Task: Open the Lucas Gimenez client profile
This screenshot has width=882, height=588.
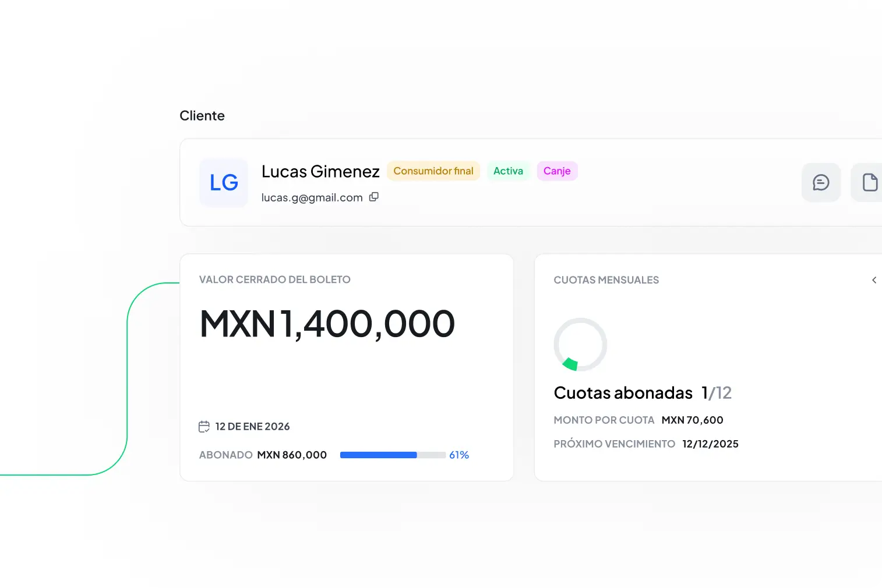Action: [x=320, y=171]
